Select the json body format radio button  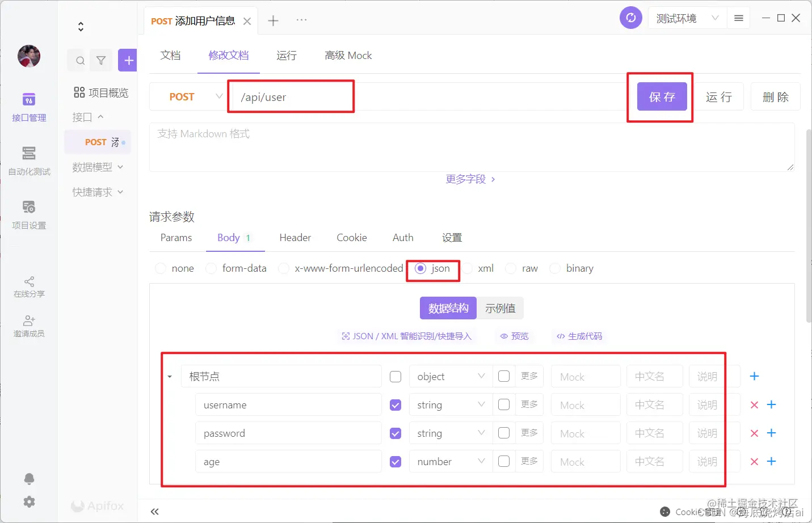click(420, 268)
